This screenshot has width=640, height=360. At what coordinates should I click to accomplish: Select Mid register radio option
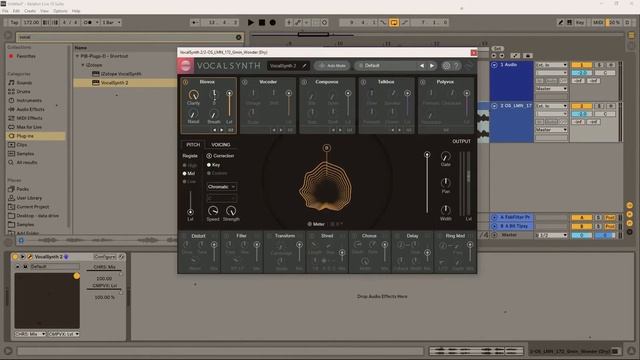185,173
